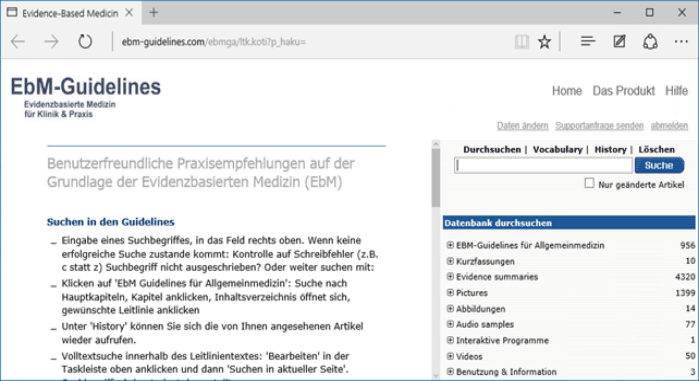Image resolution: width=699 pixels, height=381 pixels.
Task: Open a new tab with plus icon
Action: (x=154, y=12)
